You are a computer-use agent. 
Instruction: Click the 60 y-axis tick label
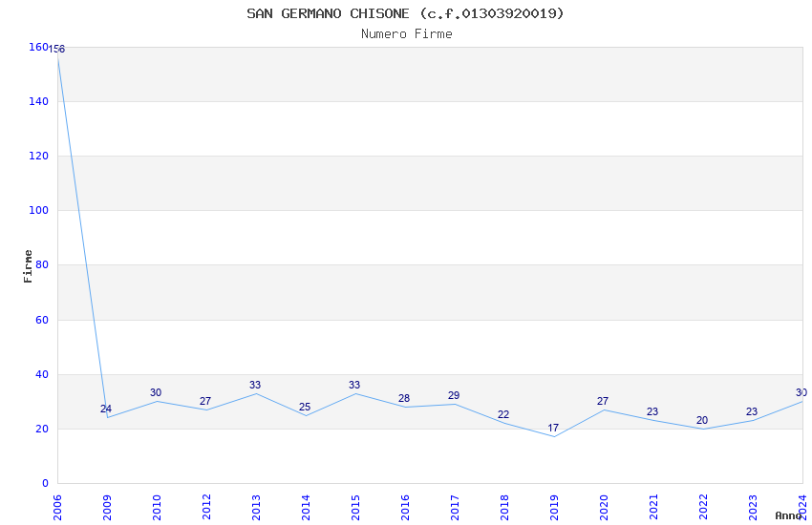point(41,320)
